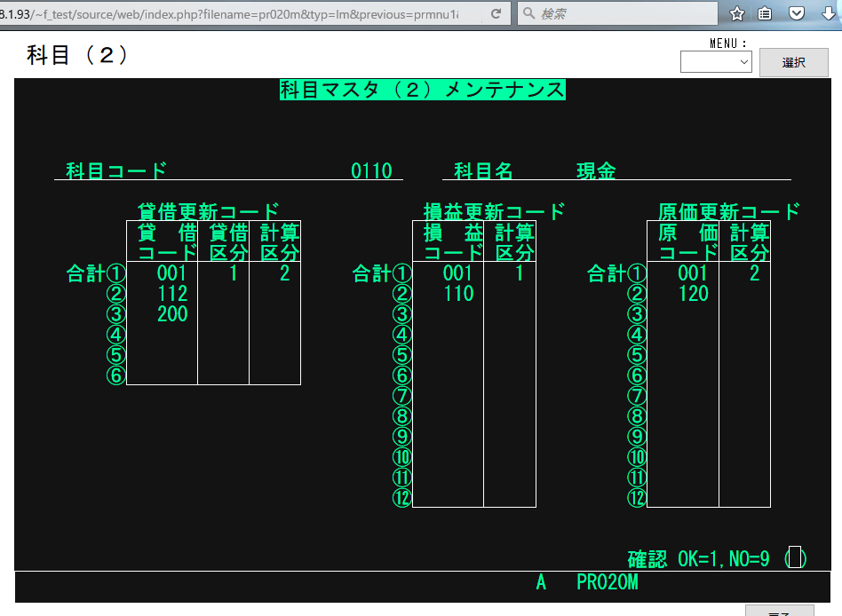Click the 科目名 value 現金

596,171
